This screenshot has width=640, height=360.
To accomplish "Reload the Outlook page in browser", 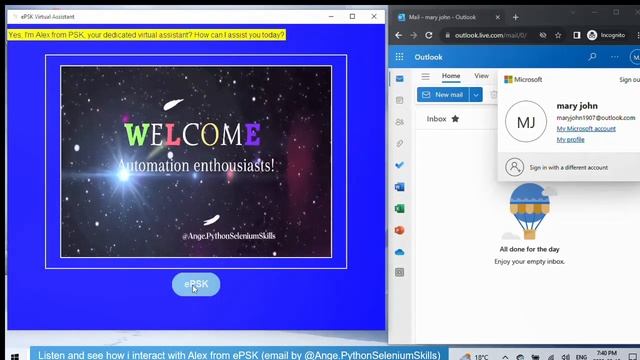I will [x=429, y=36].
